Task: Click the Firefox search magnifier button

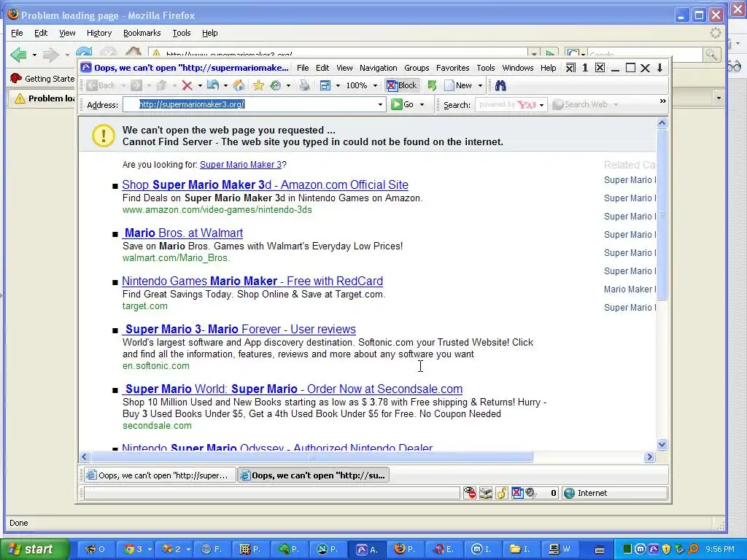Action: [x=711, y=55]
